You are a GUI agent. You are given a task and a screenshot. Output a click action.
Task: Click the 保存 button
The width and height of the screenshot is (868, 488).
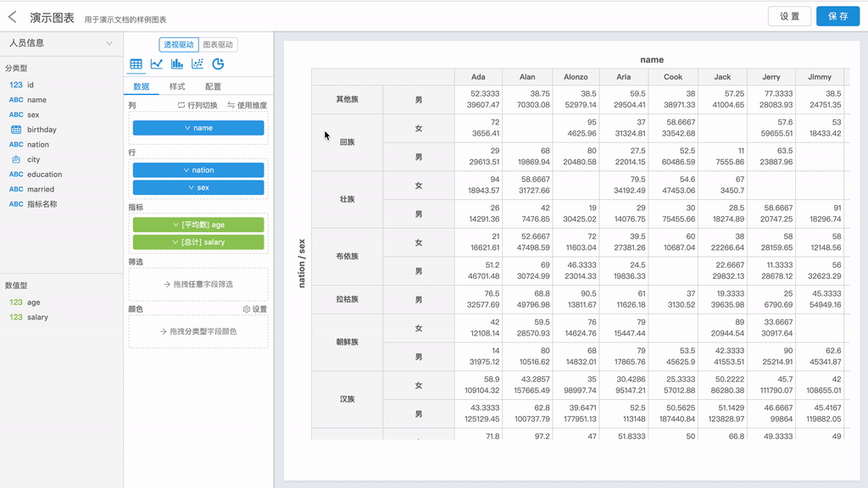(x=837, y=16)
